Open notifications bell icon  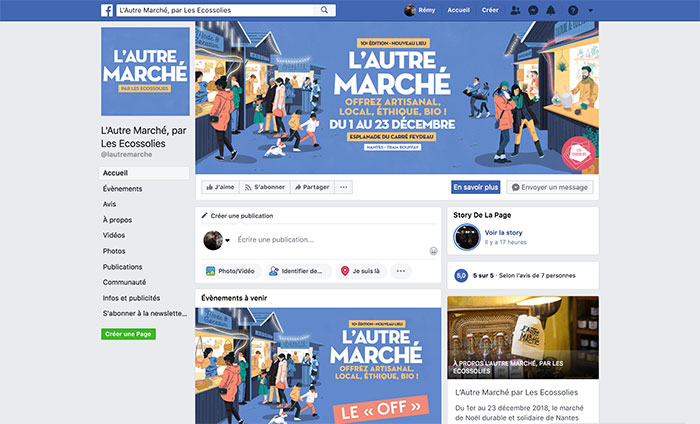551,10
